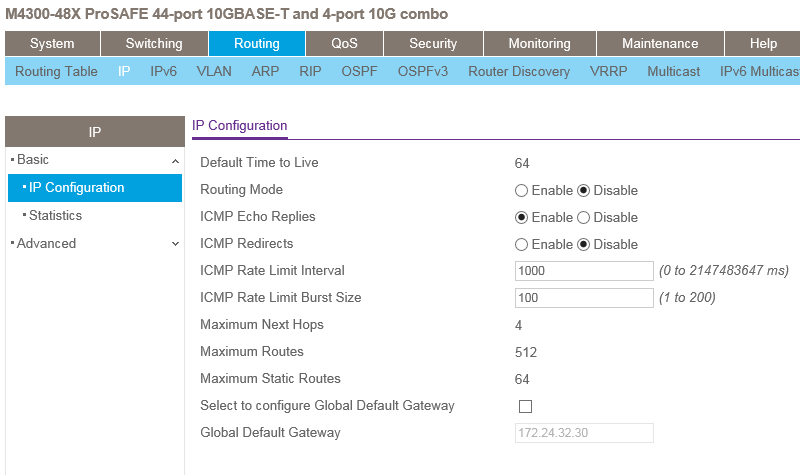Select Disable for ICMP Echo Replies
This screenshot has width=800, height=475.
click(583, 218)
